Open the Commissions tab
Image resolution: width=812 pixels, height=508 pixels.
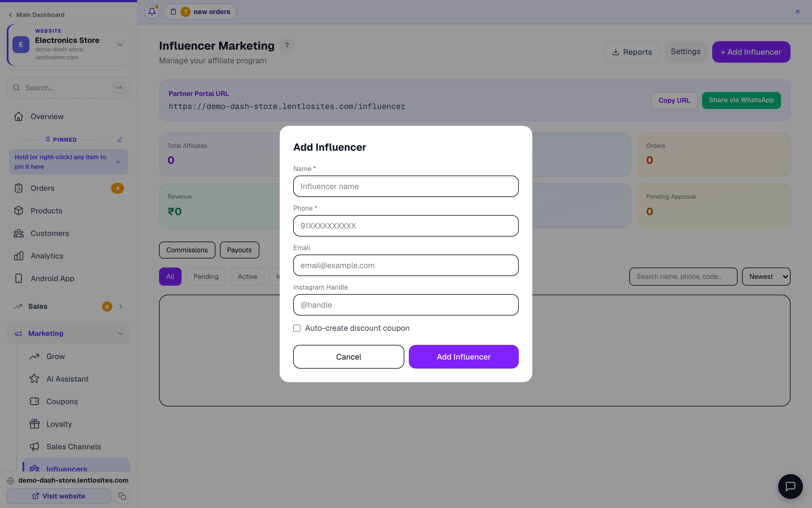[x=187, y=250]
